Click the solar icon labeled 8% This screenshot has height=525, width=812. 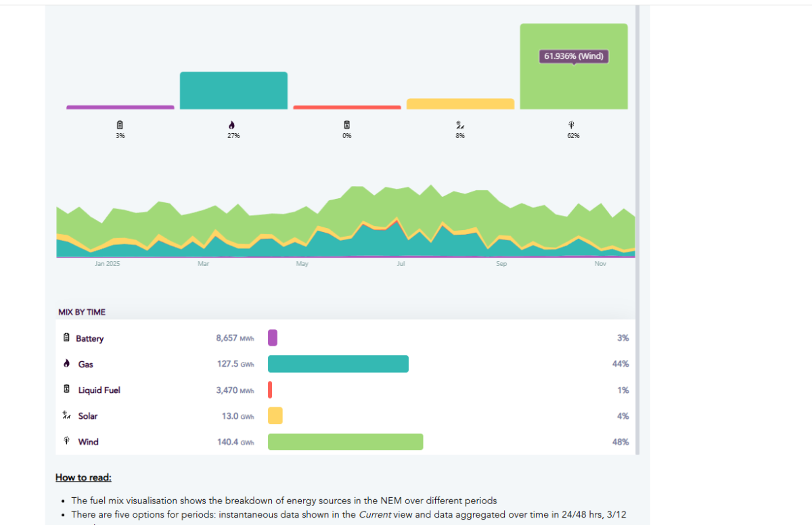[x=459, y=124]
